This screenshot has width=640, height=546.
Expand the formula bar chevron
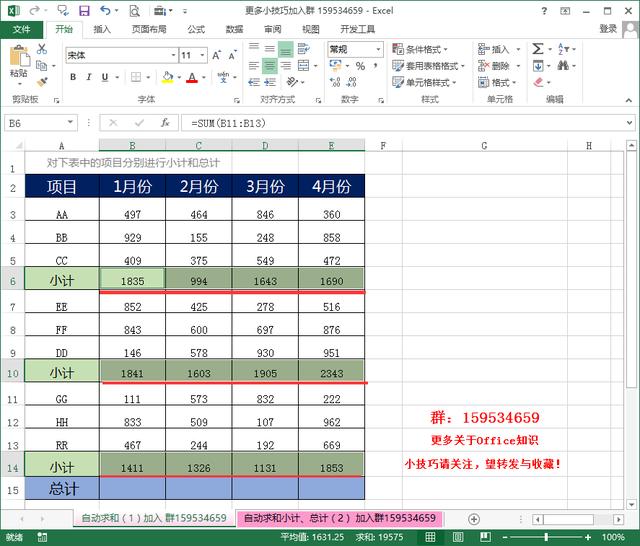click(629, 123)
